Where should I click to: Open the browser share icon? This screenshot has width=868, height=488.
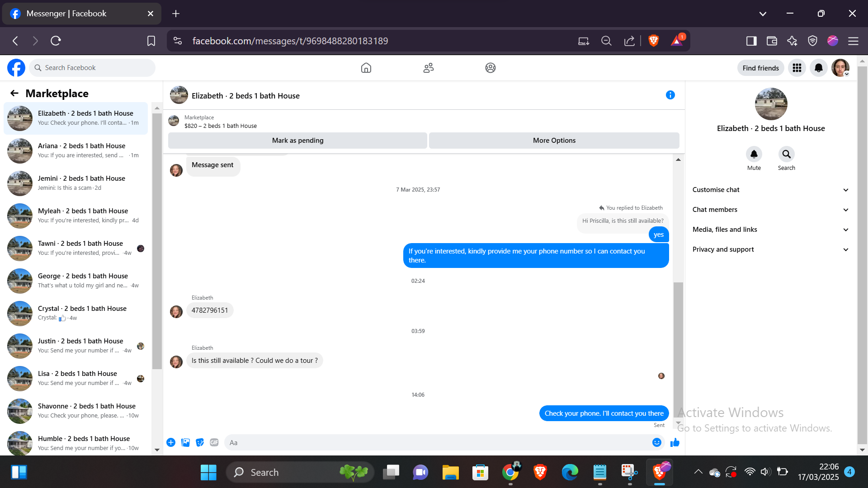(x=629, y=41)
